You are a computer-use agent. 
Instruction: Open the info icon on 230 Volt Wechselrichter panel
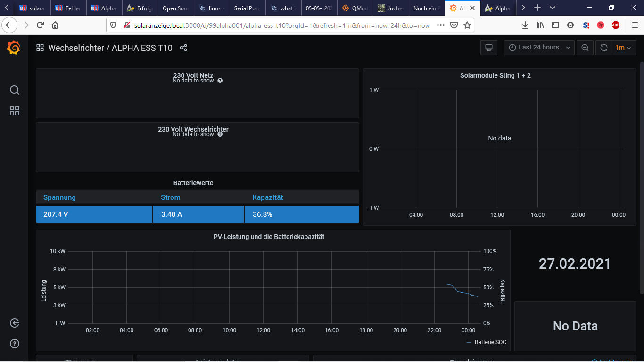point(220,134)
